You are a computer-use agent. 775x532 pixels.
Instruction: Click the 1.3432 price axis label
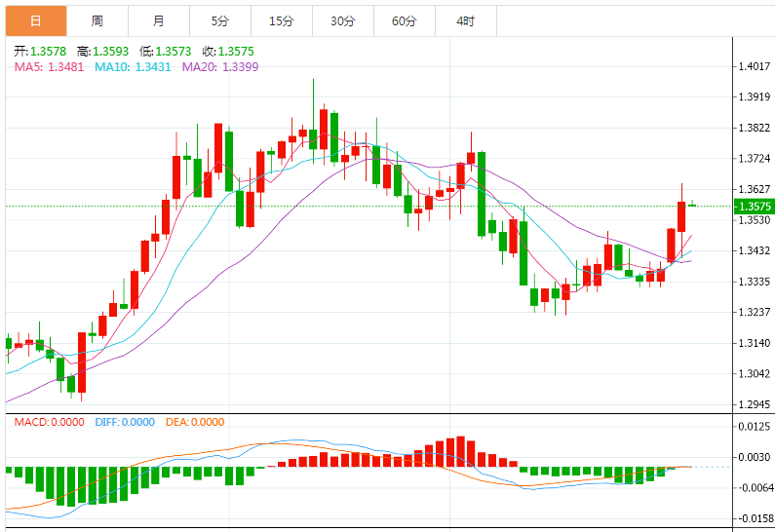coord(755,251)
